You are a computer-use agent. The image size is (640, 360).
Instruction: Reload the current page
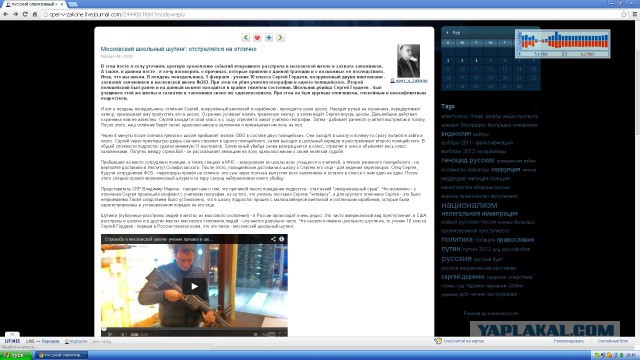25,14
